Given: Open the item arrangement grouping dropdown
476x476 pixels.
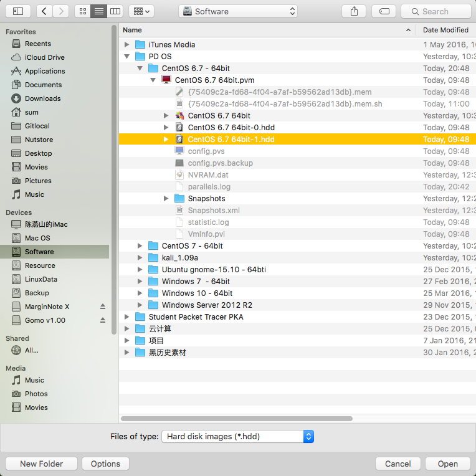Looking at the screenshot, I should coord(141,12).
